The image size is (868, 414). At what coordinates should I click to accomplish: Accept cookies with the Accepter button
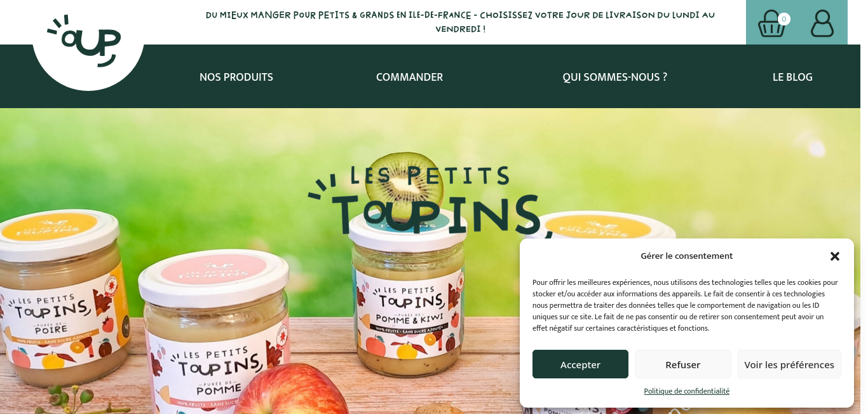[580, 364]
